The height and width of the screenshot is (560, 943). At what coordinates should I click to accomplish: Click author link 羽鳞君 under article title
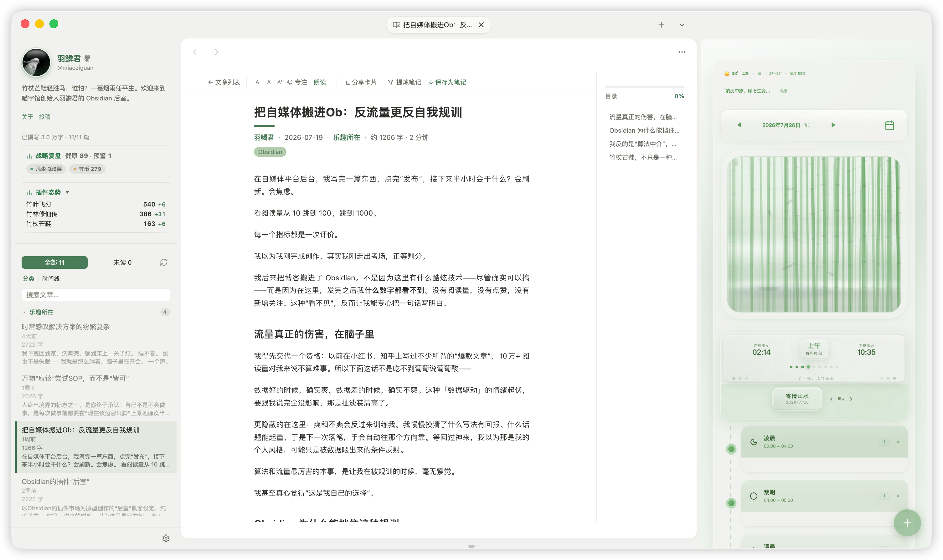[x=264, y=138]
